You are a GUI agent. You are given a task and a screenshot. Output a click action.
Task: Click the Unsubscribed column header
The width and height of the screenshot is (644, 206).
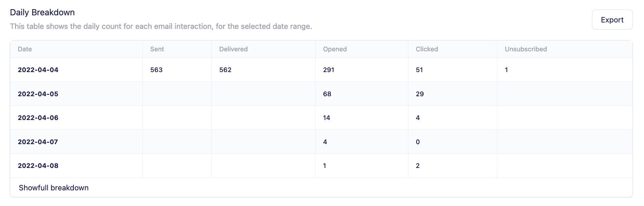[526, 49]
